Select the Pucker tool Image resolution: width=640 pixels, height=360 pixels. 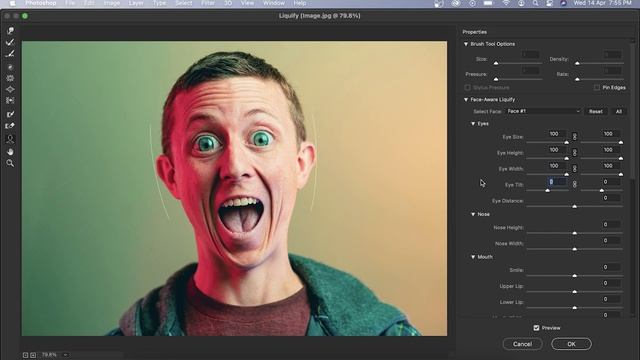10,78
